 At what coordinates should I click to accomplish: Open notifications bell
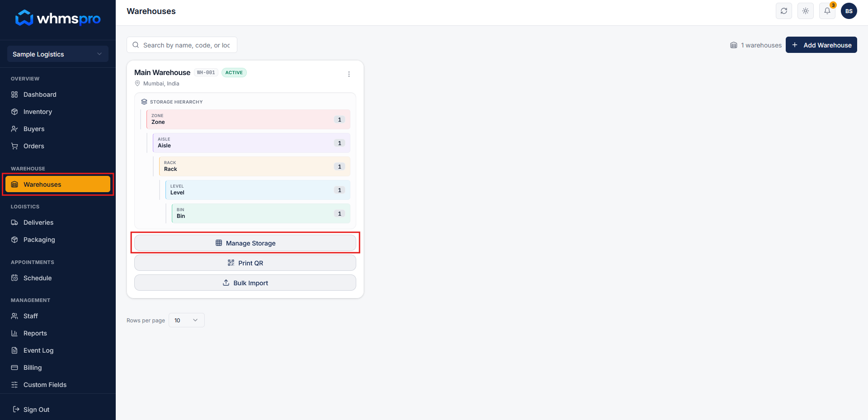pyautogui.click(x=827, y=11)
